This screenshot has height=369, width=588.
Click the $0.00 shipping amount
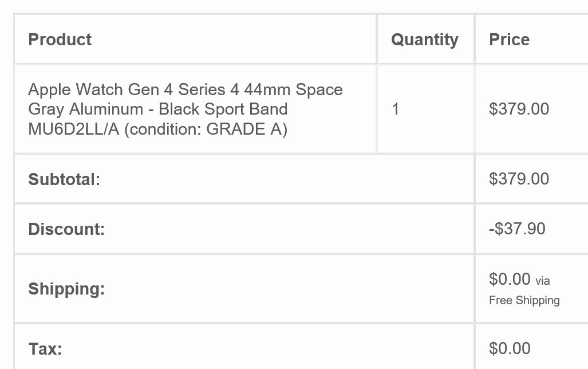(x=510, y=279)
